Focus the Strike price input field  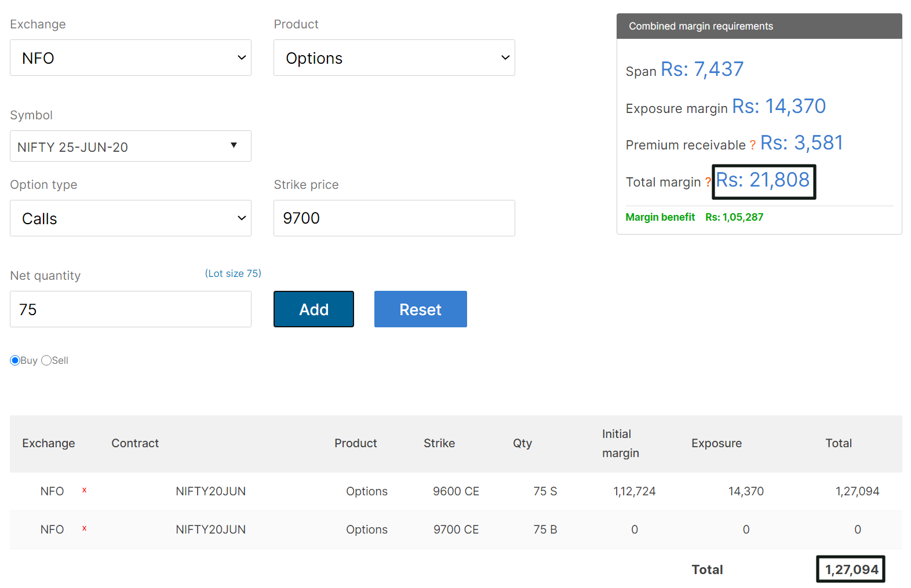[394, 218]
